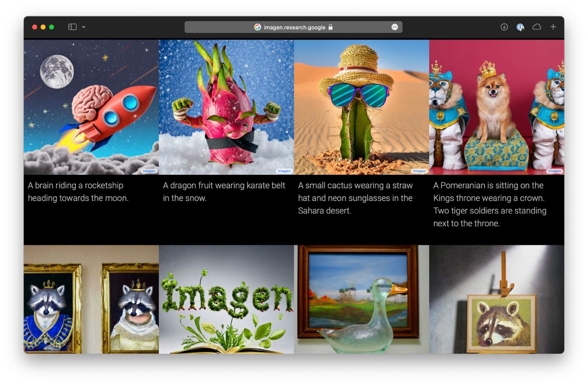
Task: Open the sidebar tab group dropdown chevron
Action: click(x=84, y=27)
